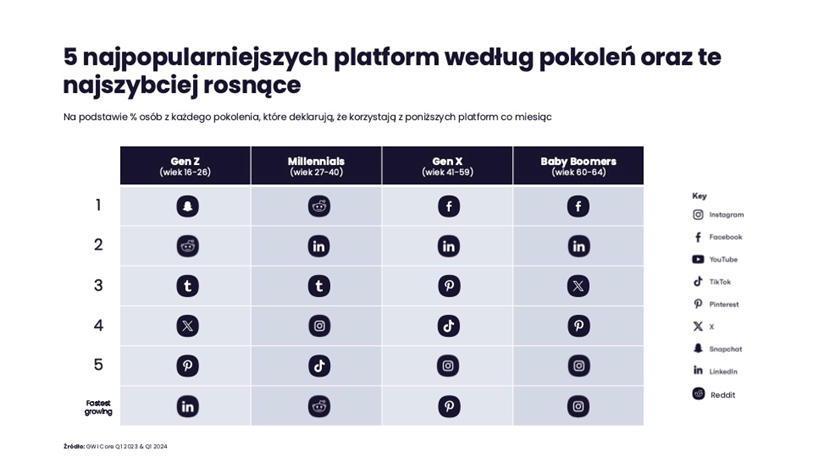Click the YouTube icon in the Key legend
The image size is (813, 457).
(698, 259)
